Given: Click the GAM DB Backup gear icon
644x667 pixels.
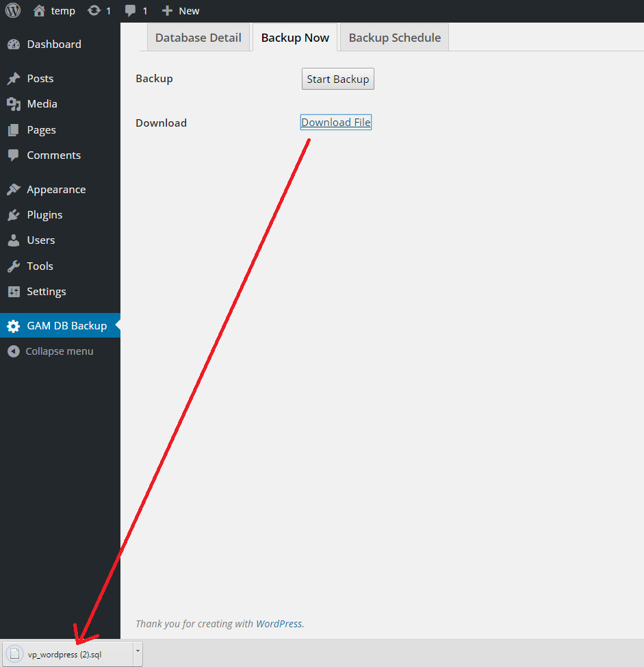Looking at the screenshot, I should click(14, 326).
